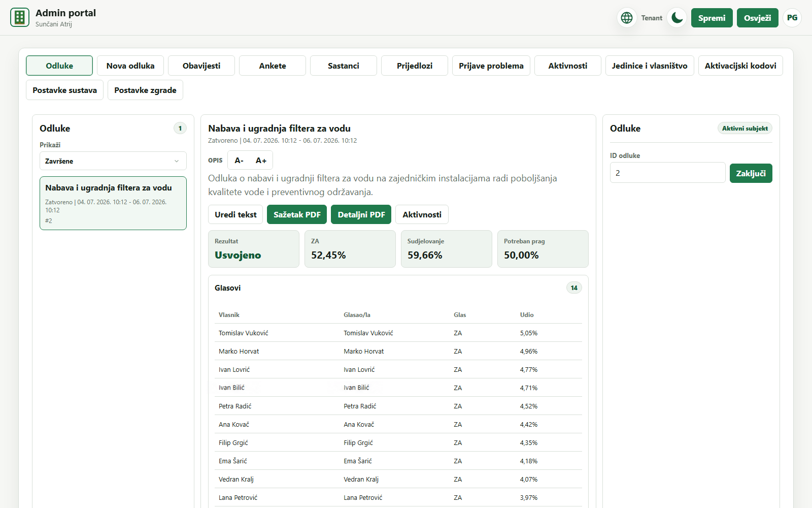The image size is (812, 508).
Task: Click Uredi tekst button
Action: pyautogui.click(x=235, y=214)
